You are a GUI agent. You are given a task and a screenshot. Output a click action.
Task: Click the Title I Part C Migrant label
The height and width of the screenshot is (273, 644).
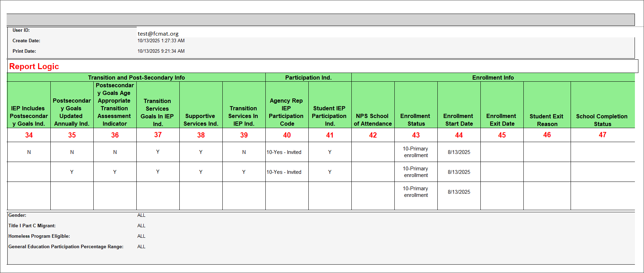(32, 226)
